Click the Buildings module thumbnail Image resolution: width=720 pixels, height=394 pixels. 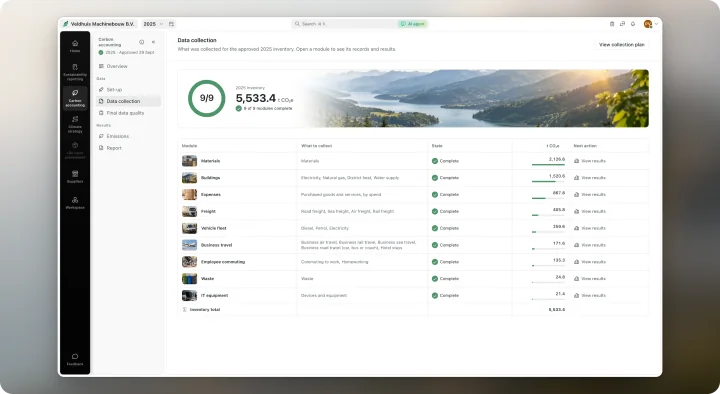point(189,178)
